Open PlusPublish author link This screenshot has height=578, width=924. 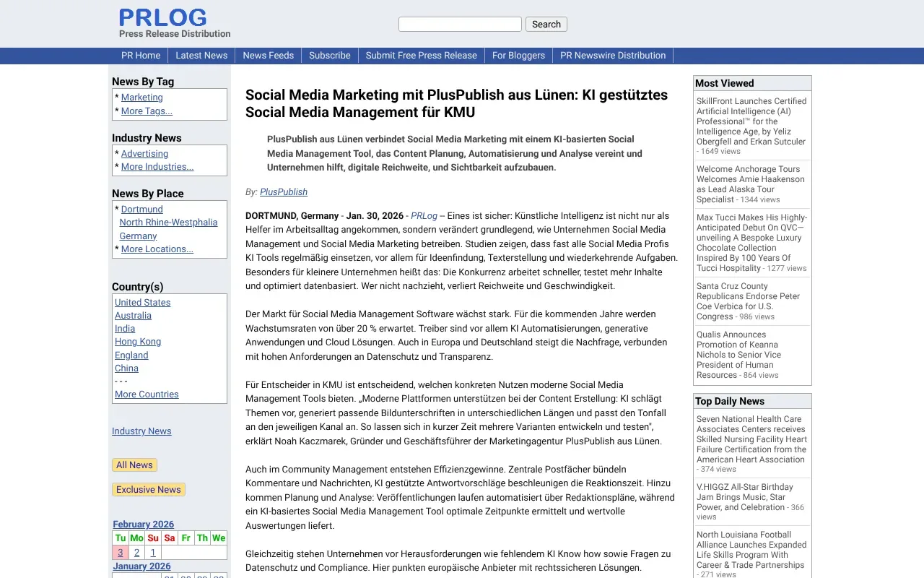click(x=284, y=192)
